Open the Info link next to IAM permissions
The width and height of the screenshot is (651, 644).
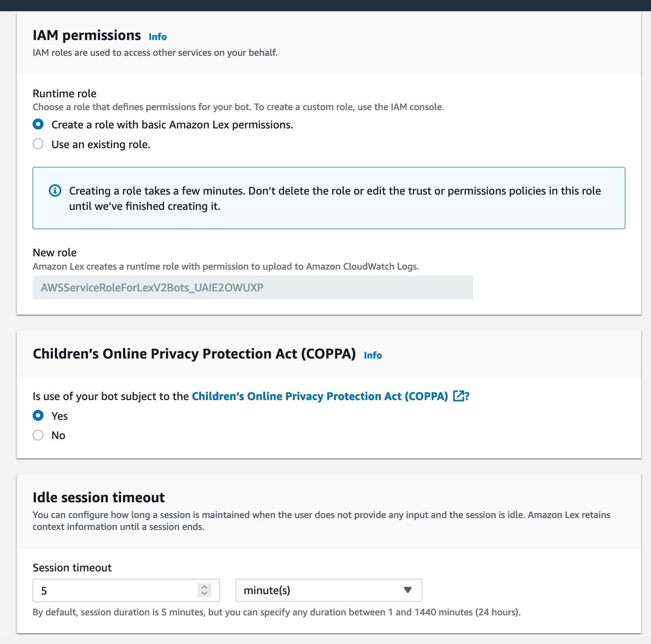(x=158, y=37)
